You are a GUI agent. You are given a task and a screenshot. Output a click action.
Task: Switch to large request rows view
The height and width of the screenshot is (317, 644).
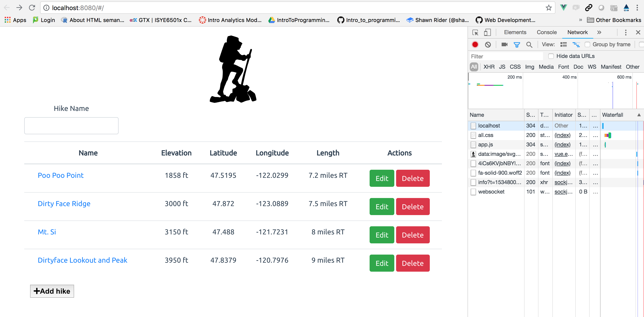coord(564,44)
